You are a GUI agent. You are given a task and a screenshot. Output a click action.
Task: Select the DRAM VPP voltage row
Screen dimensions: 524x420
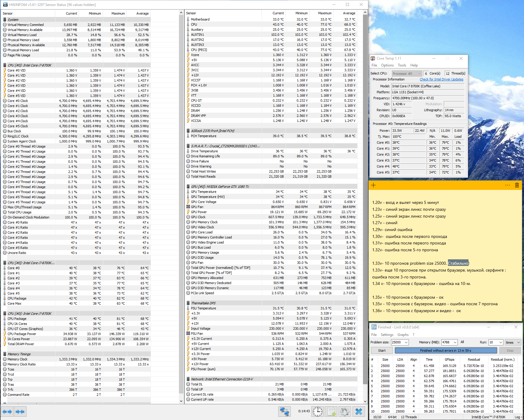[271, 116]
